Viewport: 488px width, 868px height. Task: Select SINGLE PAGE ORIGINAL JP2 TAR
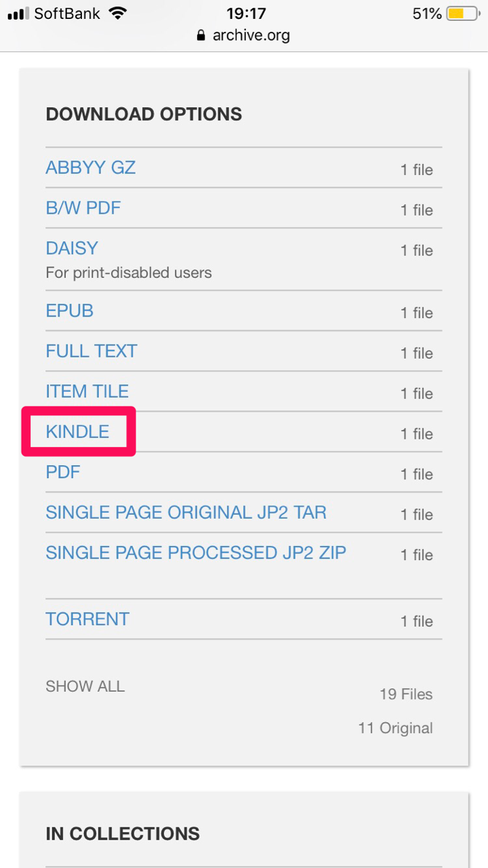[186, 512]
